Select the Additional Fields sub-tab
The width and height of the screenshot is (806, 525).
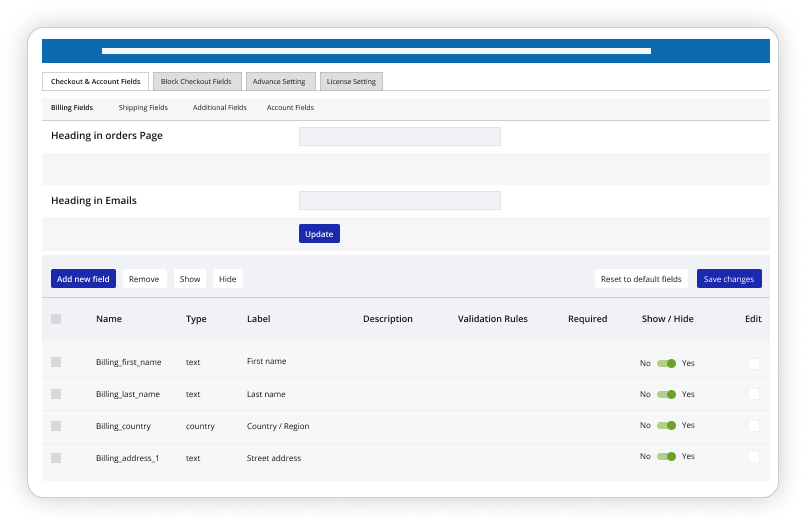click(219, 108)
